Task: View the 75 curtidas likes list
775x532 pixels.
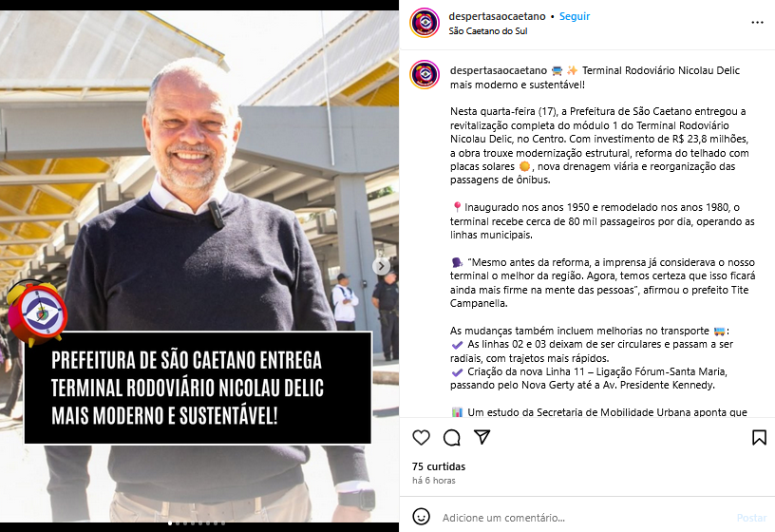Action: [439, 466]
